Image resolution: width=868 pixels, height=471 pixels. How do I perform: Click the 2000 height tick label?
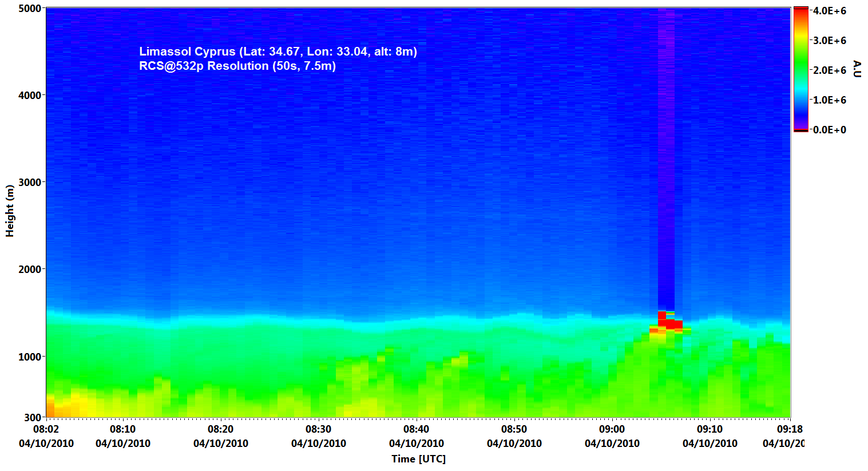click(29, 270)
